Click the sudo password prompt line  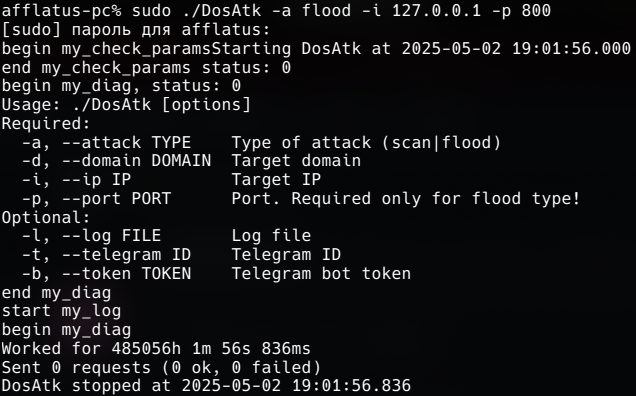point(136,30)
